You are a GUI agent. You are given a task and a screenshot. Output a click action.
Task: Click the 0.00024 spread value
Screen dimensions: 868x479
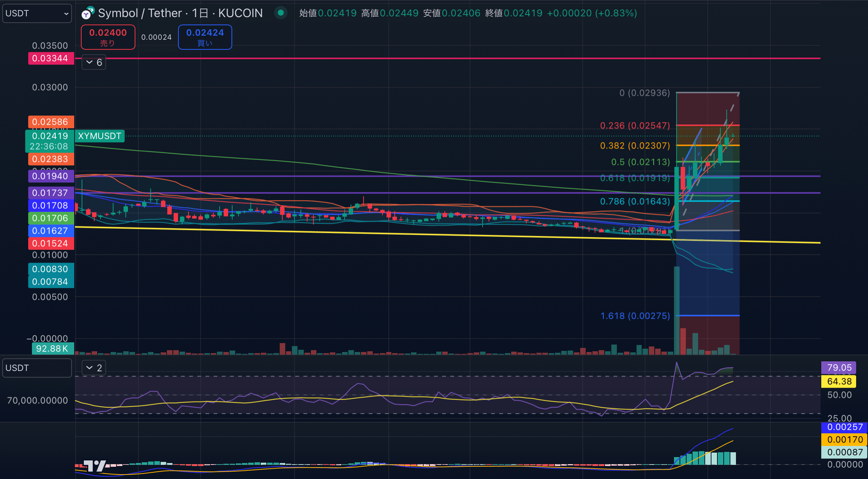pyautogui.click(x=157, y=37)
